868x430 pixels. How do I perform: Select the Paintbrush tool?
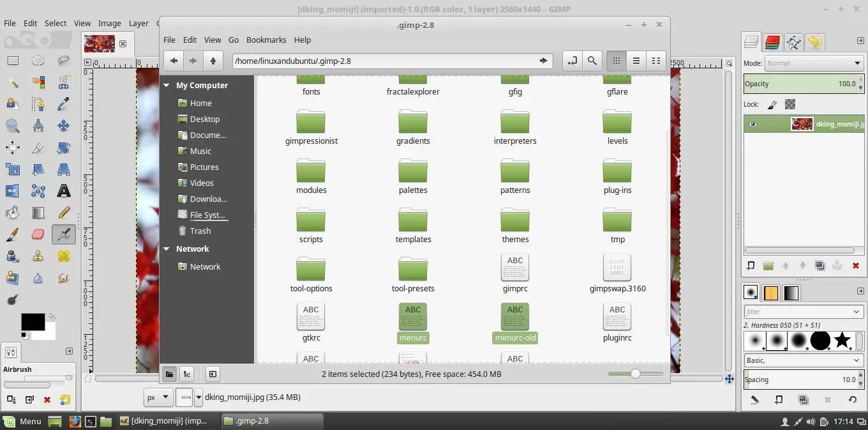11,234
